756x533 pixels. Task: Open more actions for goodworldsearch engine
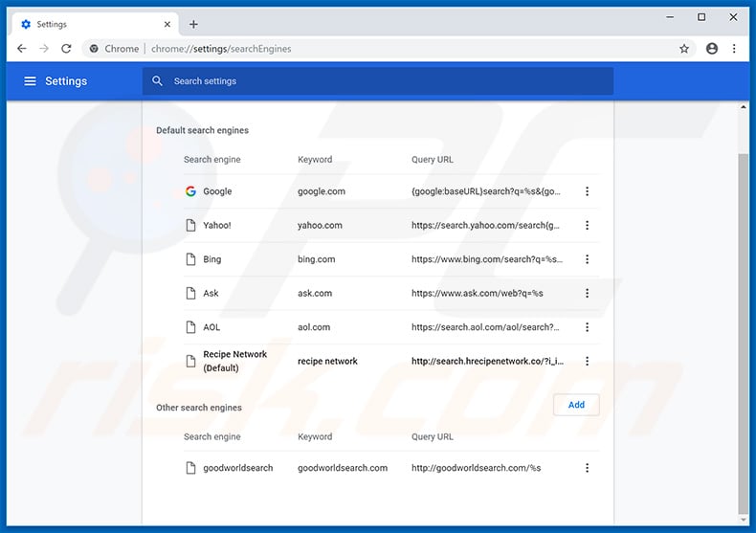coord(587,468)
